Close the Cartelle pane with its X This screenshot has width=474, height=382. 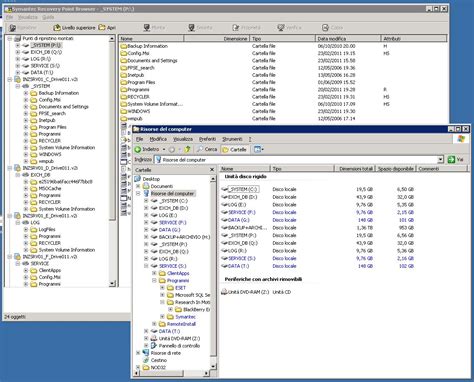pos(212,170)
